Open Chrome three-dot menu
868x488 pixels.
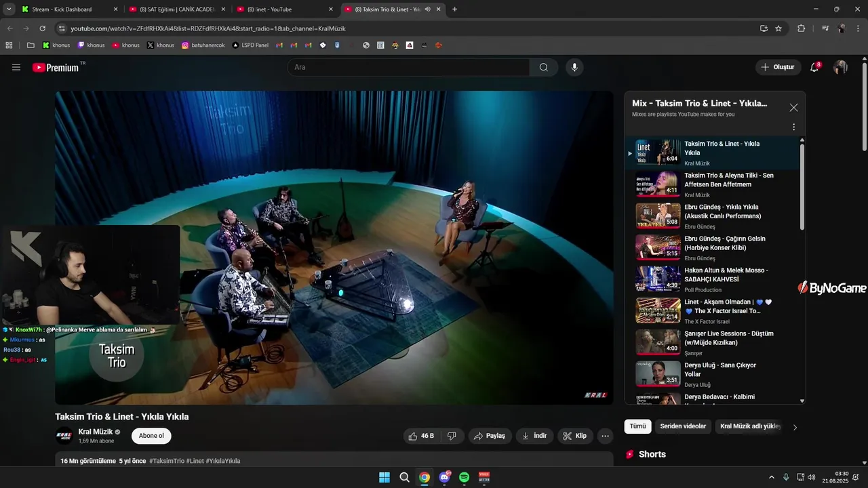click(x=858, y=28)
